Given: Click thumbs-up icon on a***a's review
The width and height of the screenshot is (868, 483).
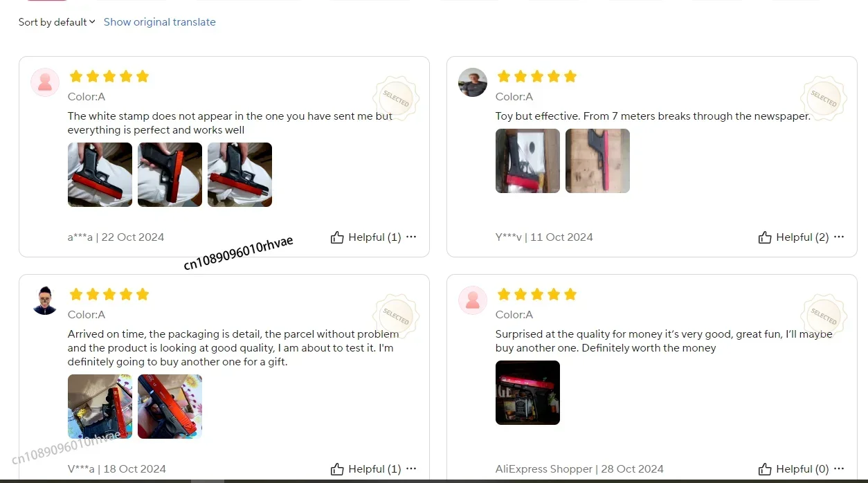Looking at the screenshot, I should 337,237.
